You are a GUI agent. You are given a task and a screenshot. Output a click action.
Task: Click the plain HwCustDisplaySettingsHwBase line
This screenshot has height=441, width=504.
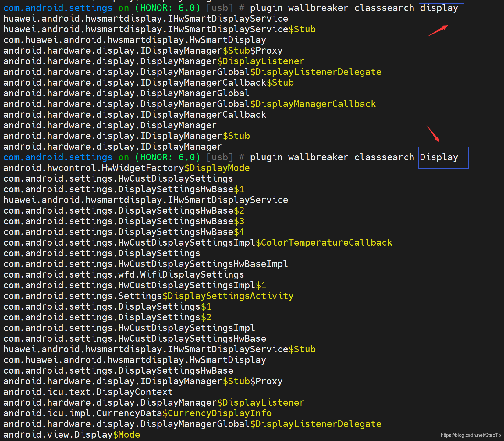click(x=135, y=339)
